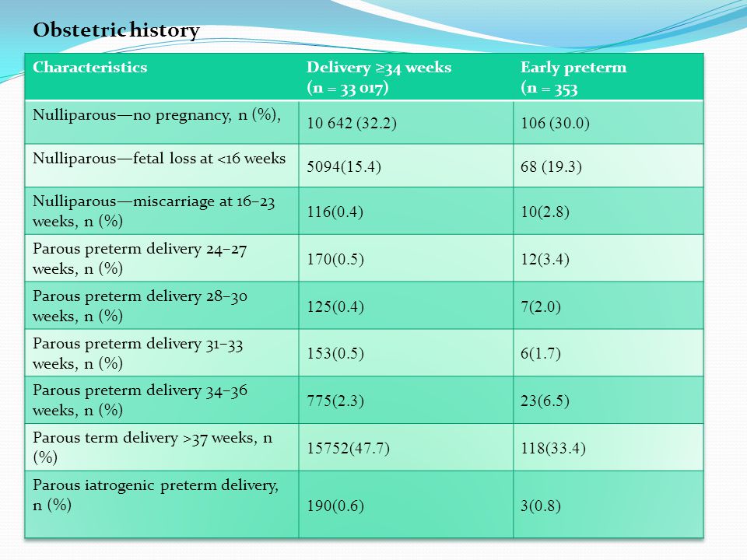The height and width of the screenshot is (560, 747).
Task: Click 'Parous iatrogenic preterm delivery' label
Action: [156, 495]
